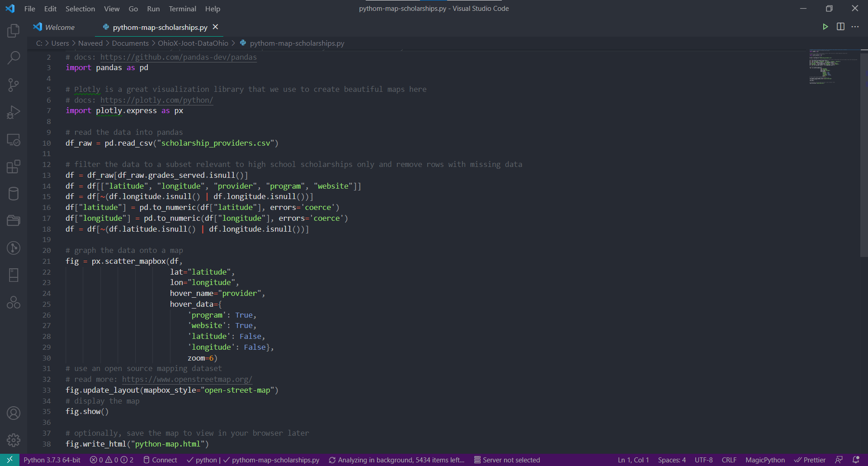
Task: Open the Manage settings gear
Action: coord(14,440)
